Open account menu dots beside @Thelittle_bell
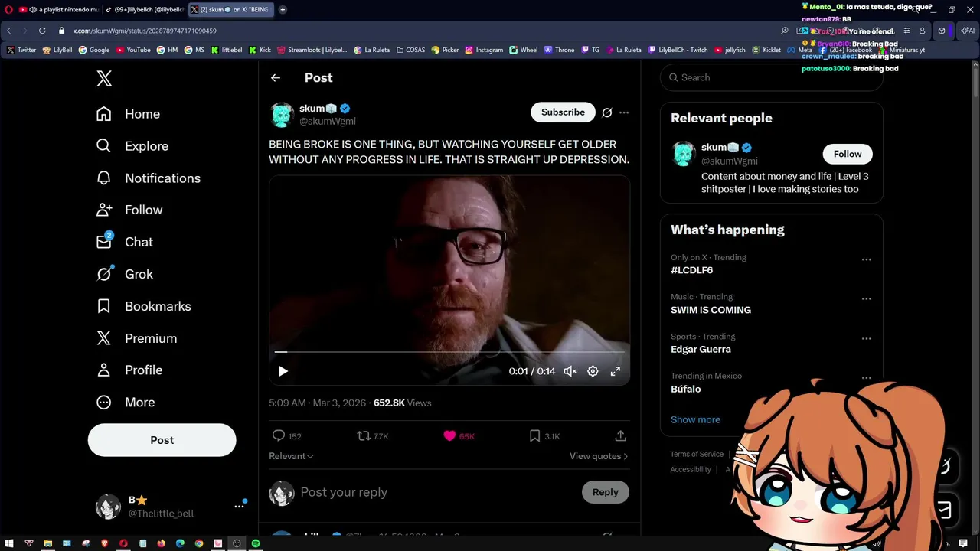The image size is (980, 551). (239, 507)
